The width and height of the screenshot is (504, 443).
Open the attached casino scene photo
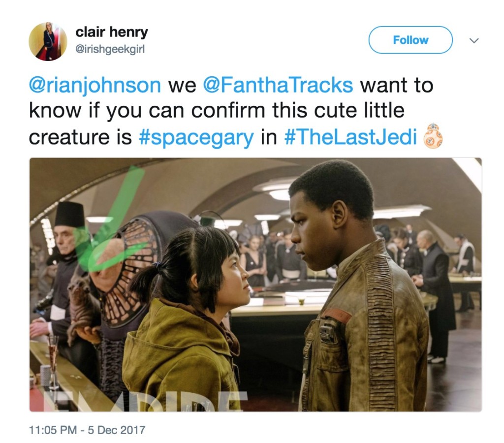tap(255, 285)
